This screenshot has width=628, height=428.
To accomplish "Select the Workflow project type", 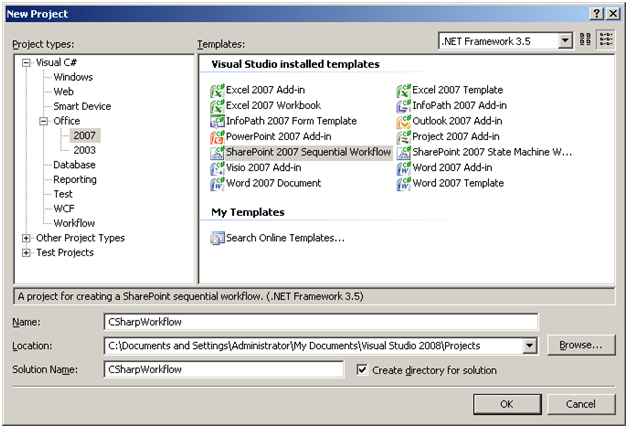I will click(x=74, y=223).
